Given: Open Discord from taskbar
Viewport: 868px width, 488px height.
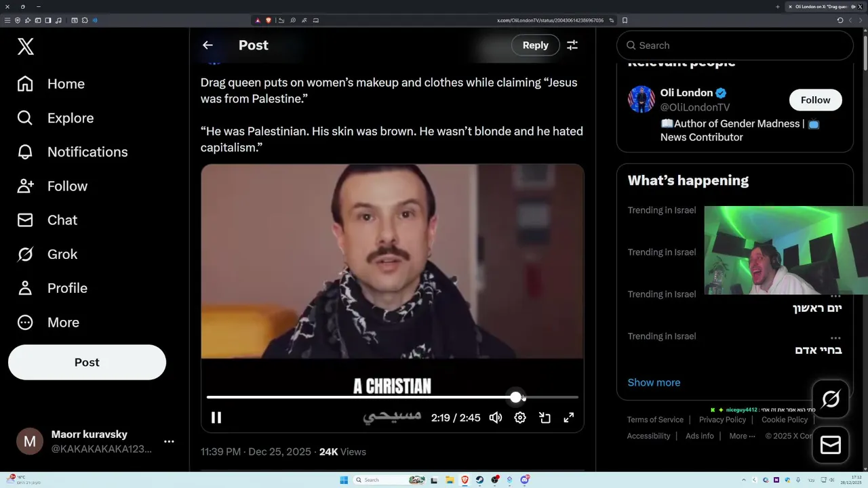Looking at the screenshot, I should coord(524,480).
